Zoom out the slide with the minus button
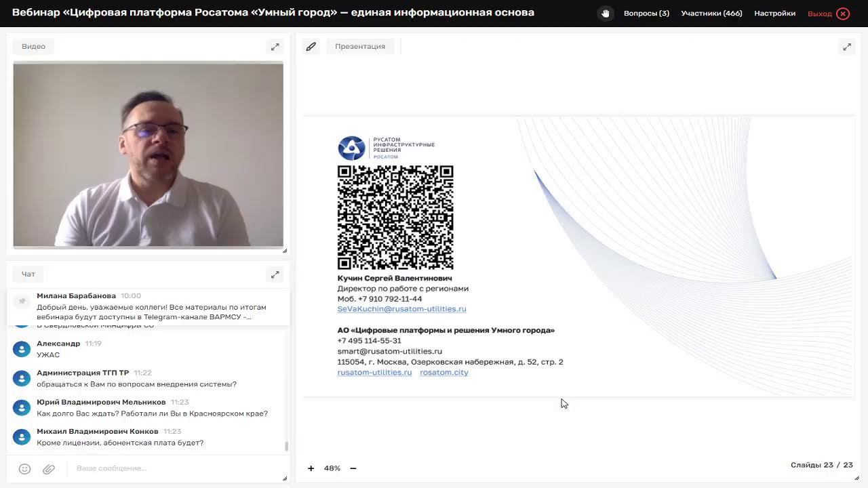This screenshot has height=488, width=868. click(x=353, y=468)
